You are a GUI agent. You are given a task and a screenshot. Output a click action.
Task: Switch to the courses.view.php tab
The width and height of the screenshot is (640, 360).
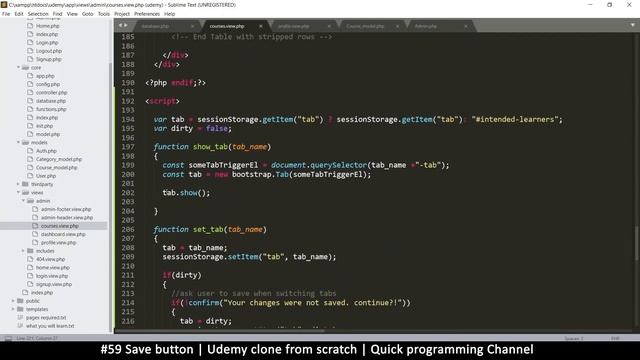227,26
